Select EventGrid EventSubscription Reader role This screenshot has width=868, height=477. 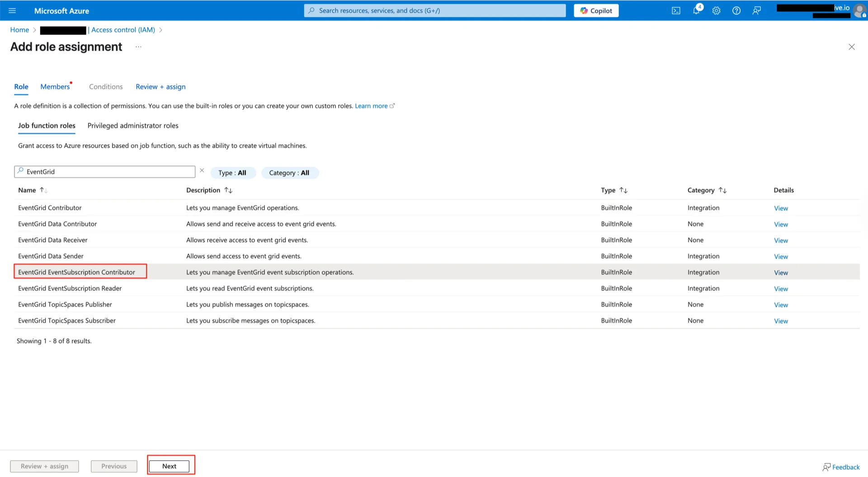click(x=70, y=288)
